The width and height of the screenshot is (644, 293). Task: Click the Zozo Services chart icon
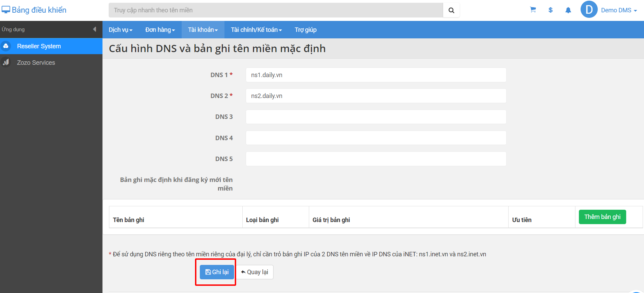[6, 62]
